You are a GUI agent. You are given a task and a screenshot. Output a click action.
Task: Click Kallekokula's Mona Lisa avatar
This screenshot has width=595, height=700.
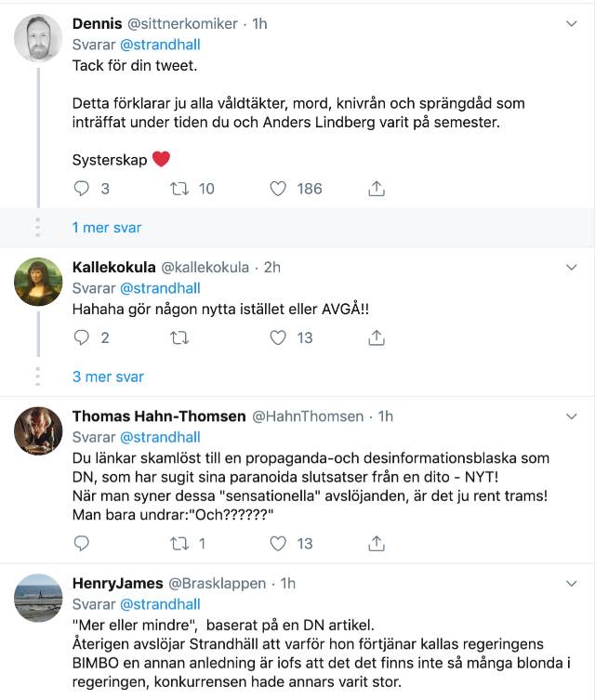[x=39, y=281]
